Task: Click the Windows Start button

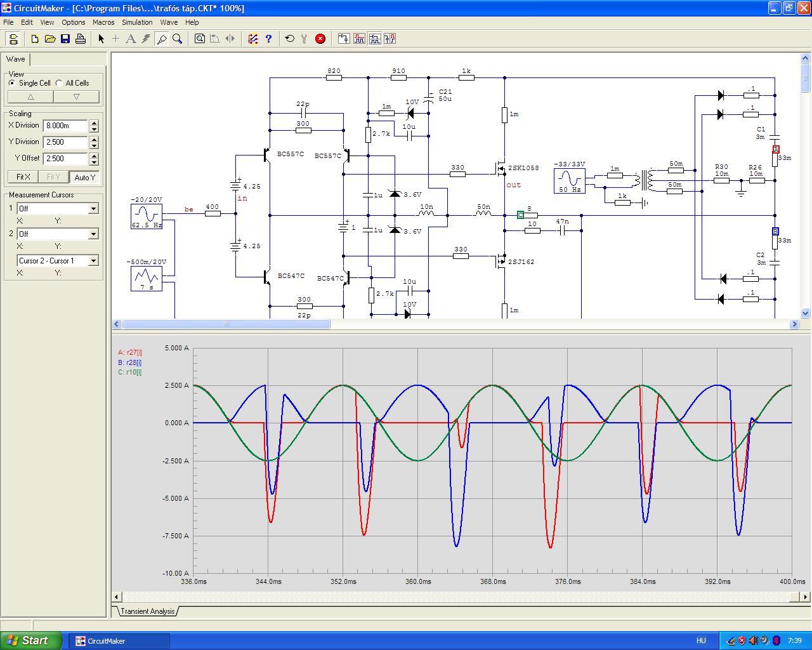Action: pyautogui.click(x=31, y=640)
